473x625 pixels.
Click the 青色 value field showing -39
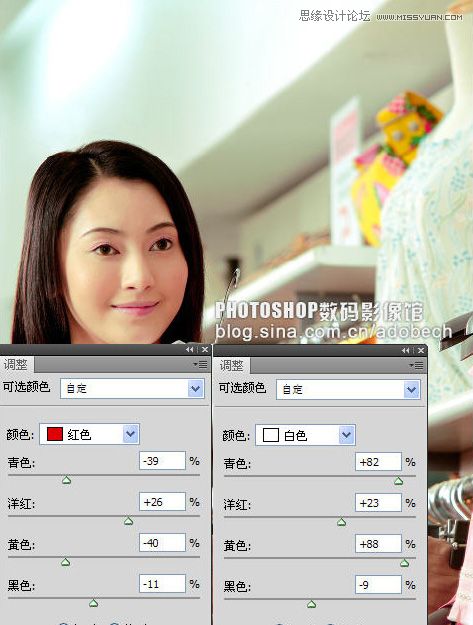pos(162,461)
